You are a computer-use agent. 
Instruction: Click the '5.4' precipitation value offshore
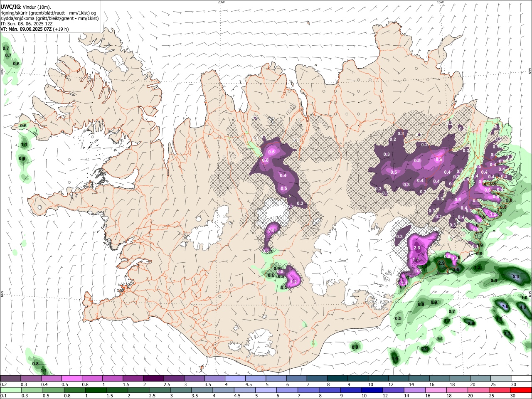point(516,276)
